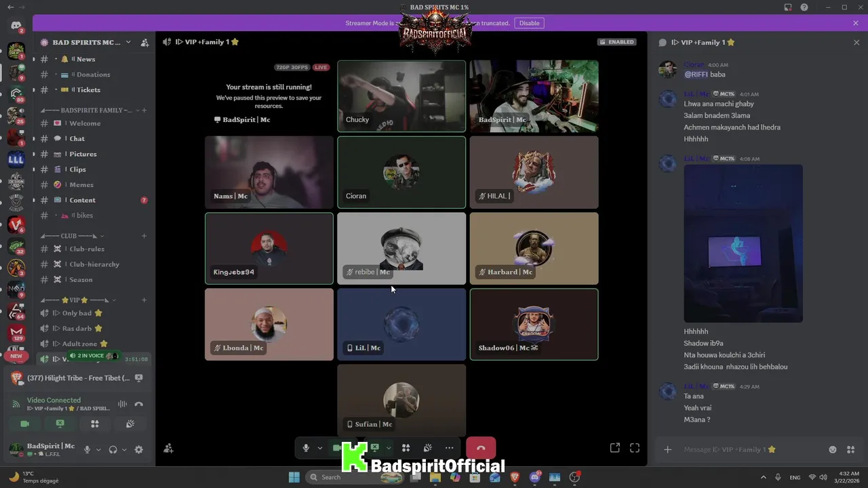
Task: Open screen share options arrow in call bar
Action: pos(389,448)
